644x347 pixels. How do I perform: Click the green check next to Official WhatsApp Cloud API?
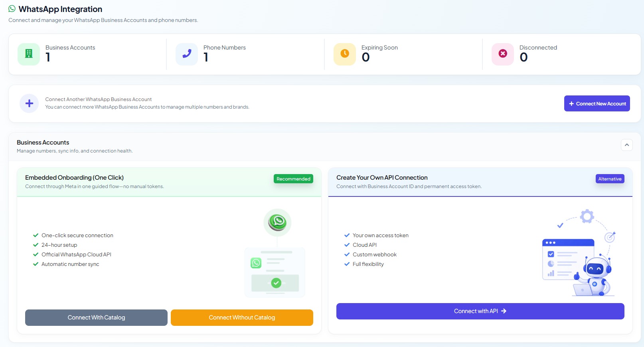(36, 254)
